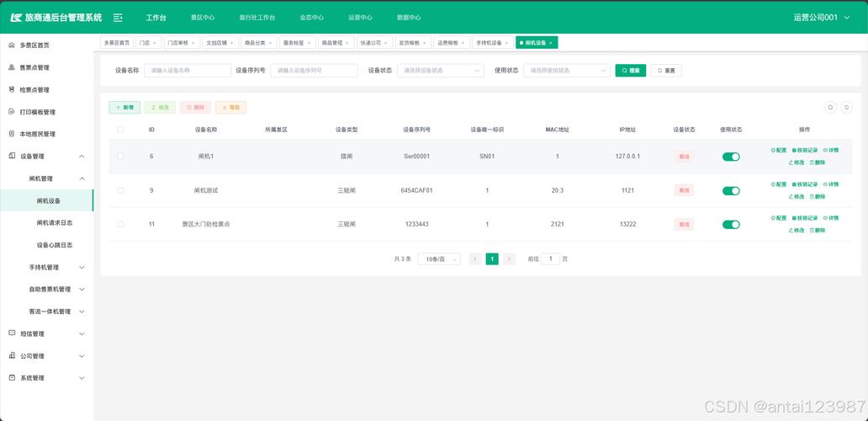The image size is (868, 421).
Task: Check the checkbox for row ID 9
Action: [120, 190]
